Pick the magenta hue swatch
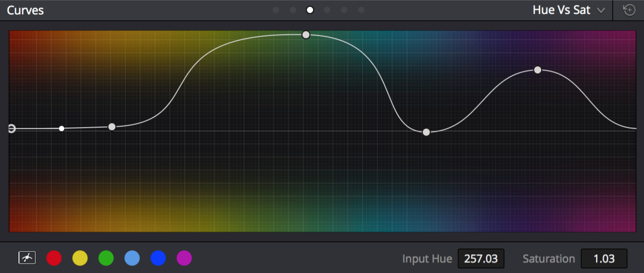 (184, 258)
